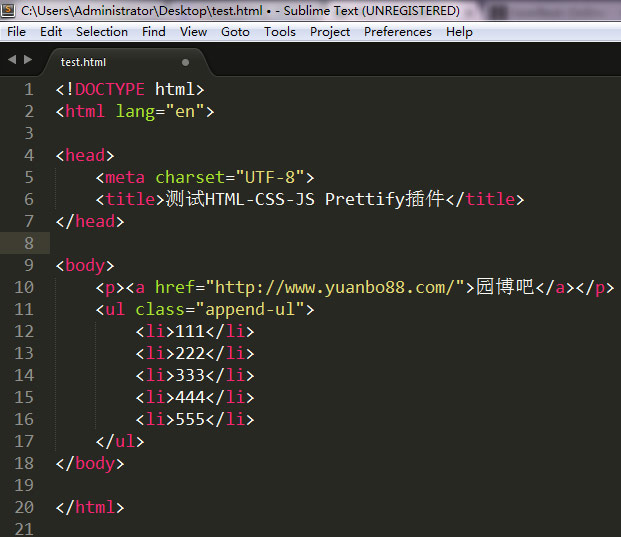621x537 pixels.
Task: Click the closing html tag on line 20
Action: pyautogui.click(x=90, y=508)
